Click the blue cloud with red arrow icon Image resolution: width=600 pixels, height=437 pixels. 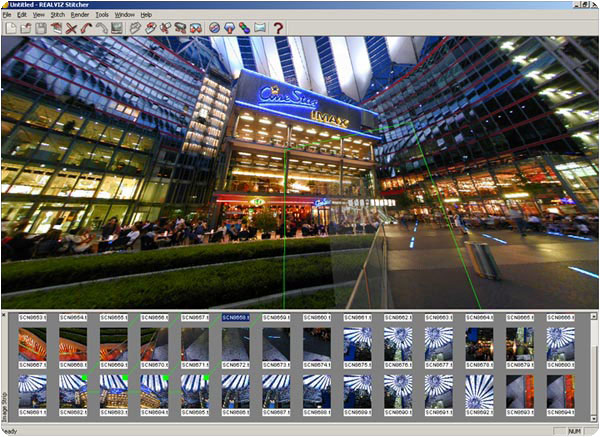229,28
